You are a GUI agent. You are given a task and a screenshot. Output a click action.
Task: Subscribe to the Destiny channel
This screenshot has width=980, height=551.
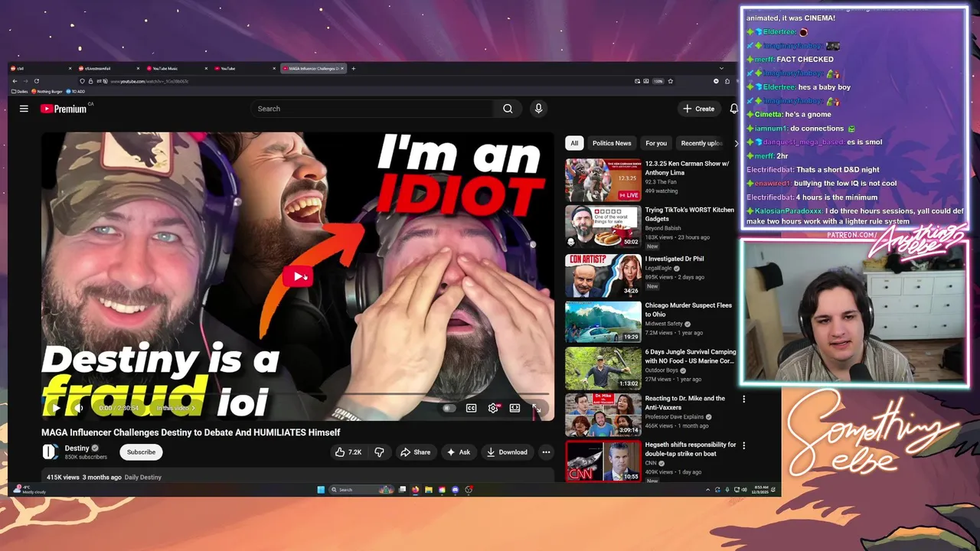141,452
